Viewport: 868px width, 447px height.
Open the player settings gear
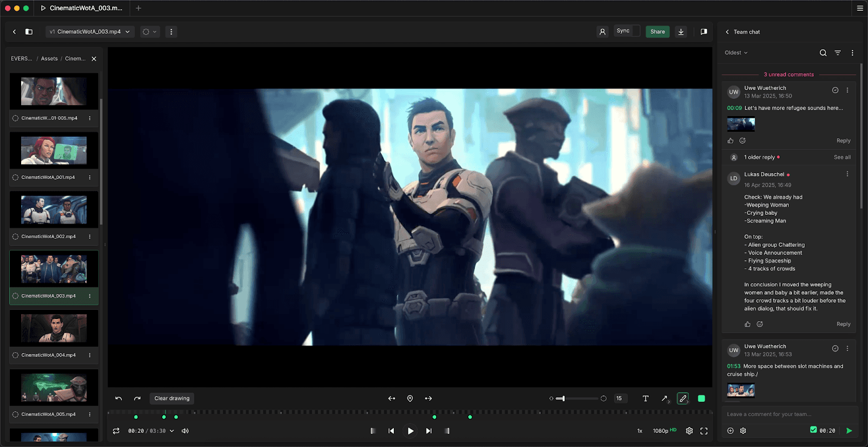[689, 431]
